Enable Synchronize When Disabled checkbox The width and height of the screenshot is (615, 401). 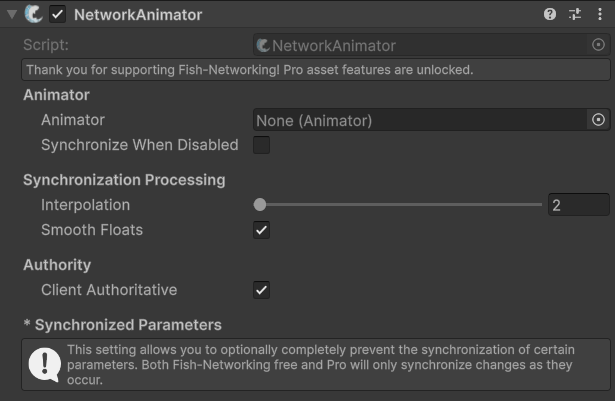[261, 145]
